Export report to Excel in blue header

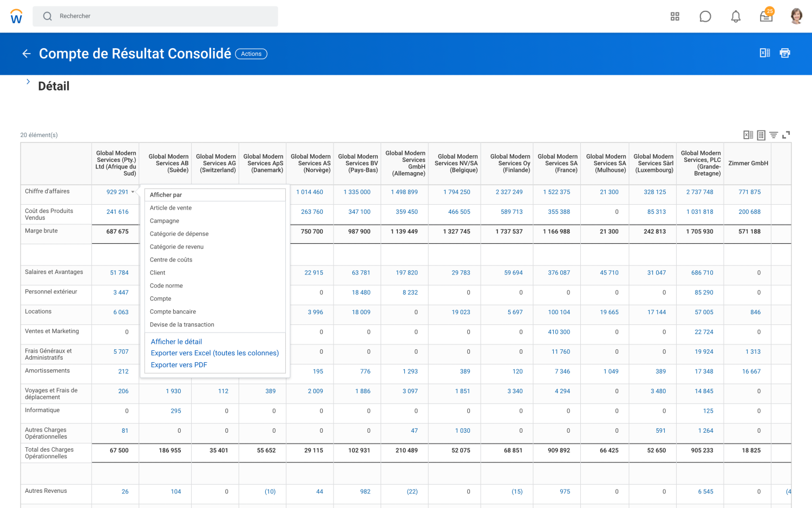764,53
